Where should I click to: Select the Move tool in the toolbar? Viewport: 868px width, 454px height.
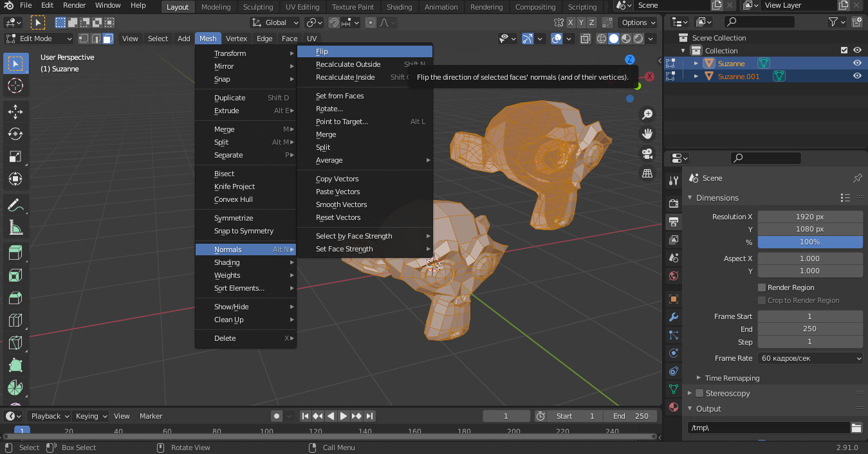[x=15, y=110]
